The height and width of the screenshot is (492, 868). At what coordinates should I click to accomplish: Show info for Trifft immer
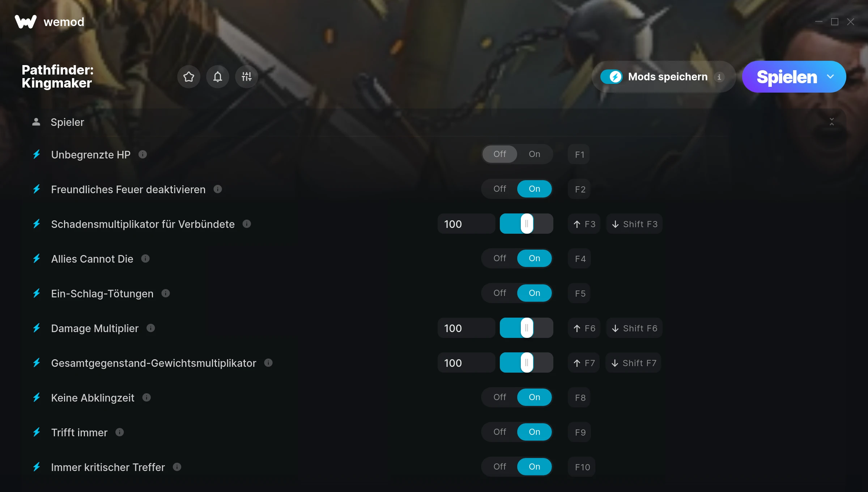[x=120, y=432]
